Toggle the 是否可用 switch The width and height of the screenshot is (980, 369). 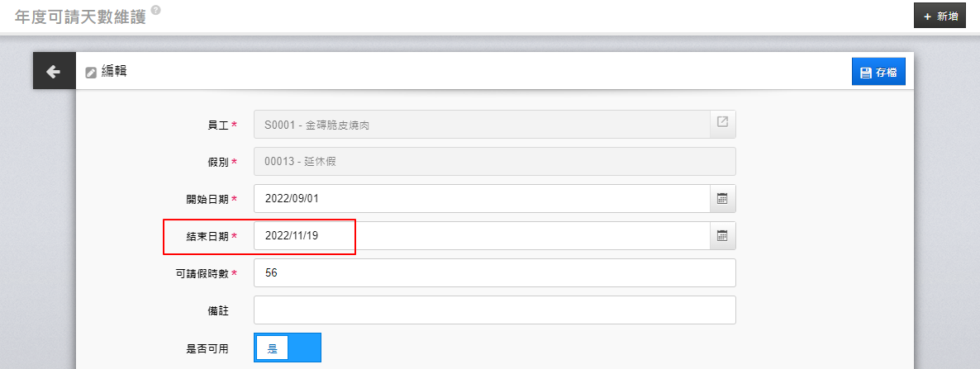(288, 348)
